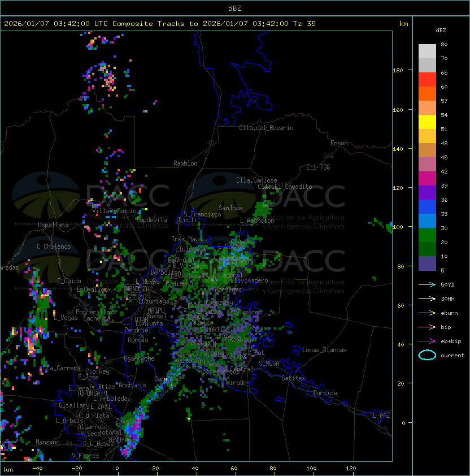Pick the red 60–65 dBZ legend swatch
This screenshot has width=470, height=476.
point(427,80)
